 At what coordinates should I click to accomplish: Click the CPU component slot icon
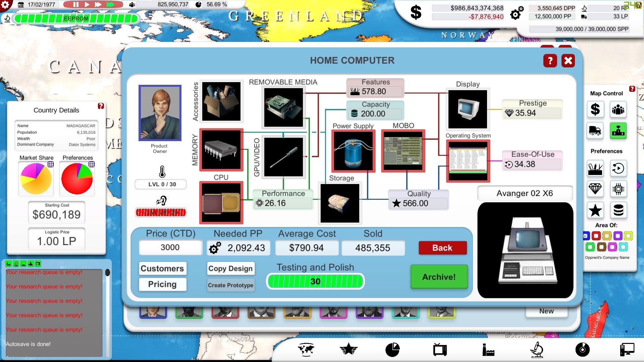click(222, 202)
